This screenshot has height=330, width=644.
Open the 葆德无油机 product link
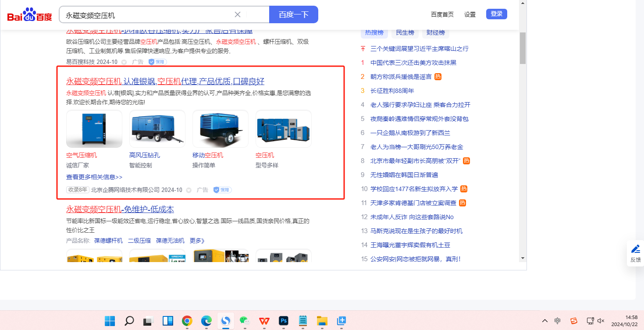(x=170, y=241)
